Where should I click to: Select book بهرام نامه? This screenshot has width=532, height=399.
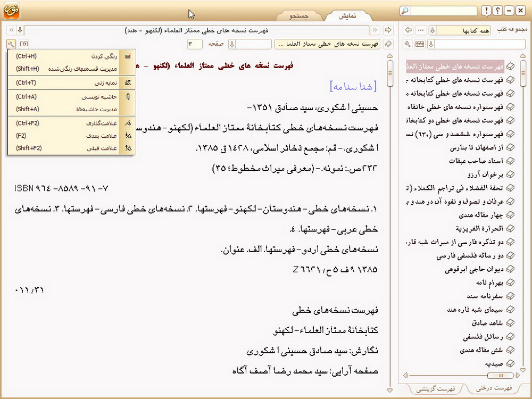click(x=489, y=282)
